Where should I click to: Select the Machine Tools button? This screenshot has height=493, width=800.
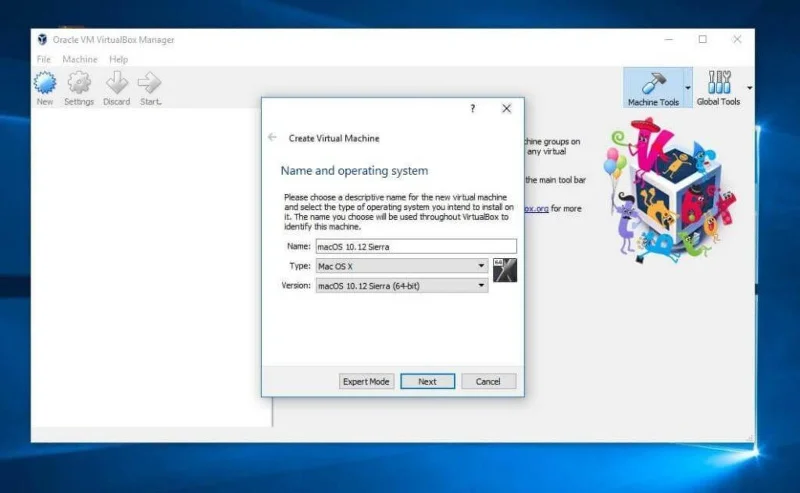click(653, 88)
